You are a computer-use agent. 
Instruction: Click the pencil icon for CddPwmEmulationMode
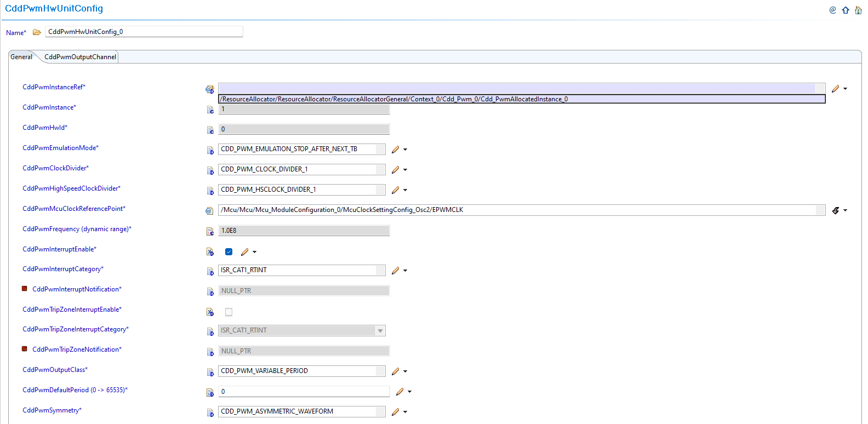pos(396,150)
